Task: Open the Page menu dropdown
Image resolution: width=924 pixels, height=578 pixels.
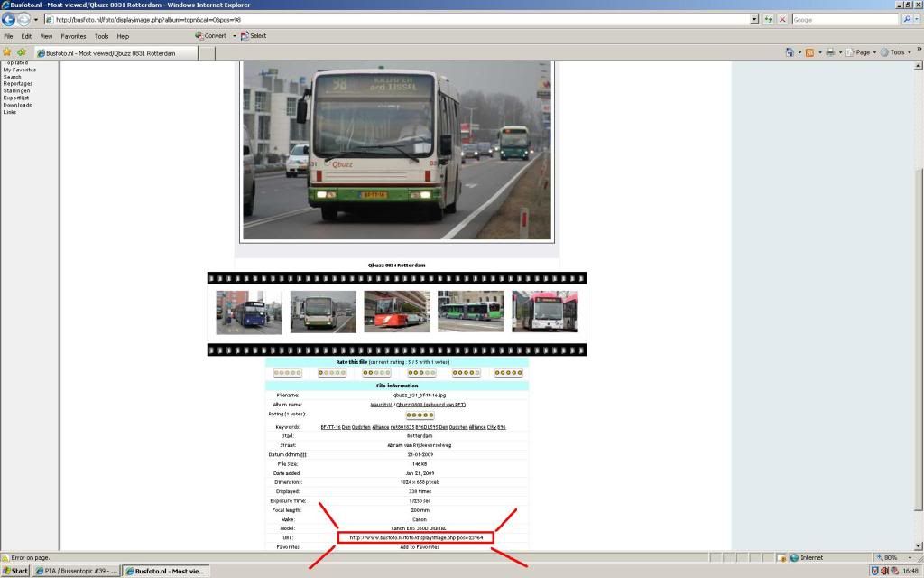Action: 861,52
